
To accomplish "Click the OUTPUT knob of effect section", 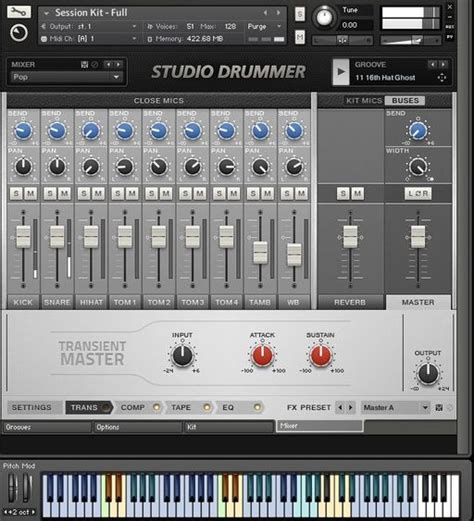I will pos(428,373).
